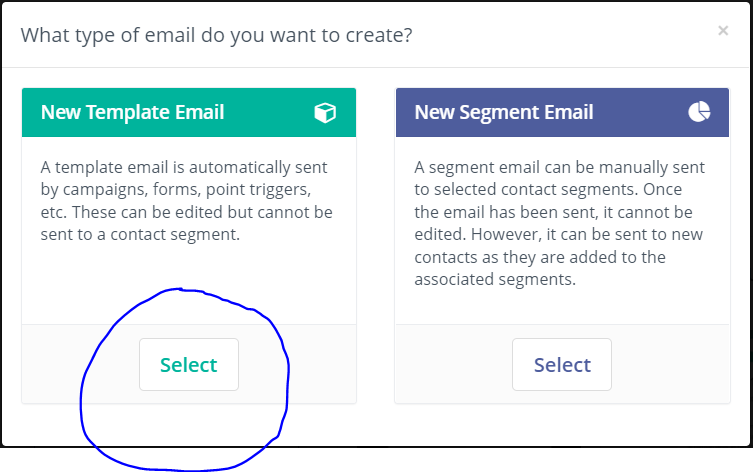Click the cube icon on Template Email header
753x472 pixels.
(325, 113)
